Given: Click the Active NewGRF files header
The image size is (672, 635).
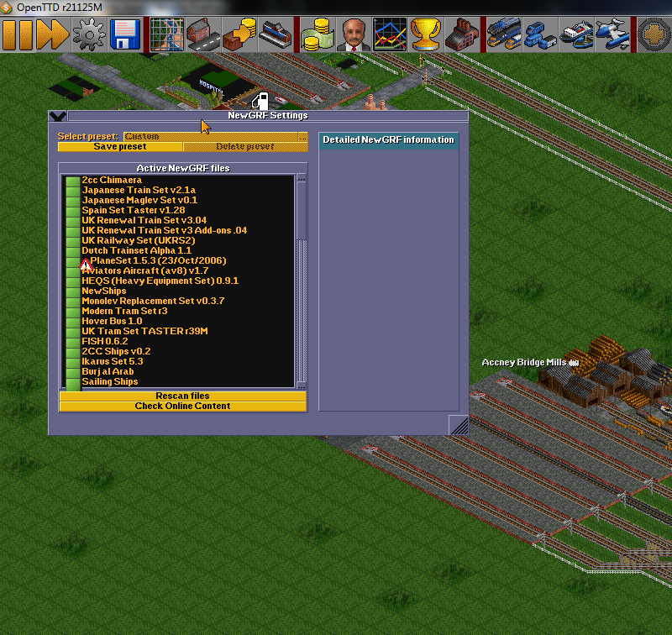Looking at the screenshot, I should point(183,168).
